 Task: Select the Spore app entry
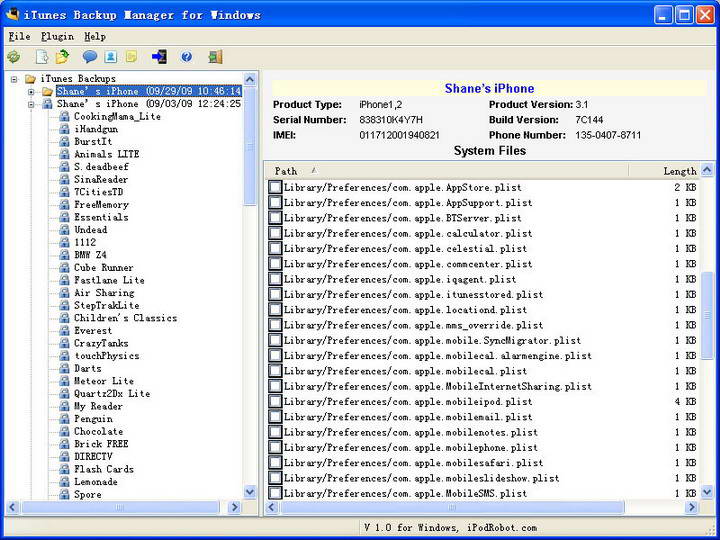pos(88,495)
